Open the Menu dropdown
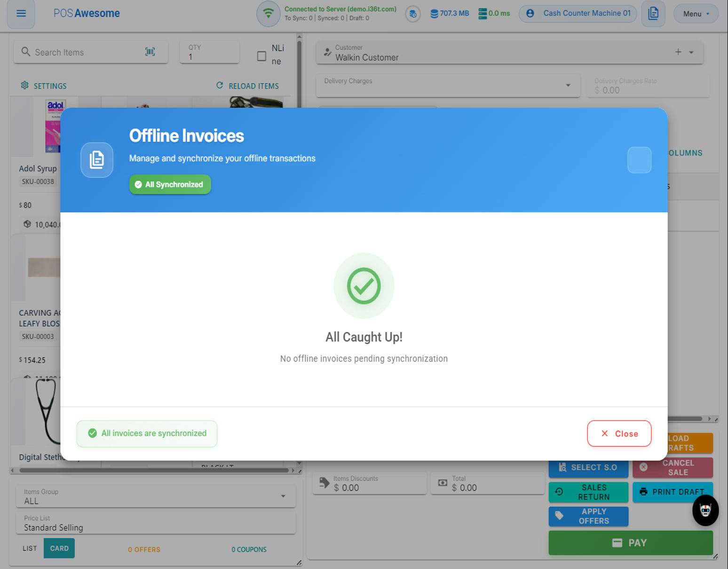The image size is (728, 569). pos(696,14)
